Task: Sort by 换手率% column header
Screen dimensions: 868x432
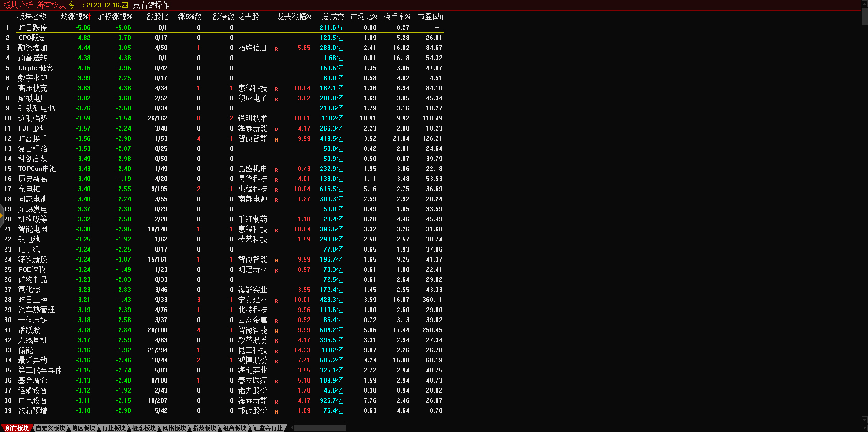Action: pos(397,16)
